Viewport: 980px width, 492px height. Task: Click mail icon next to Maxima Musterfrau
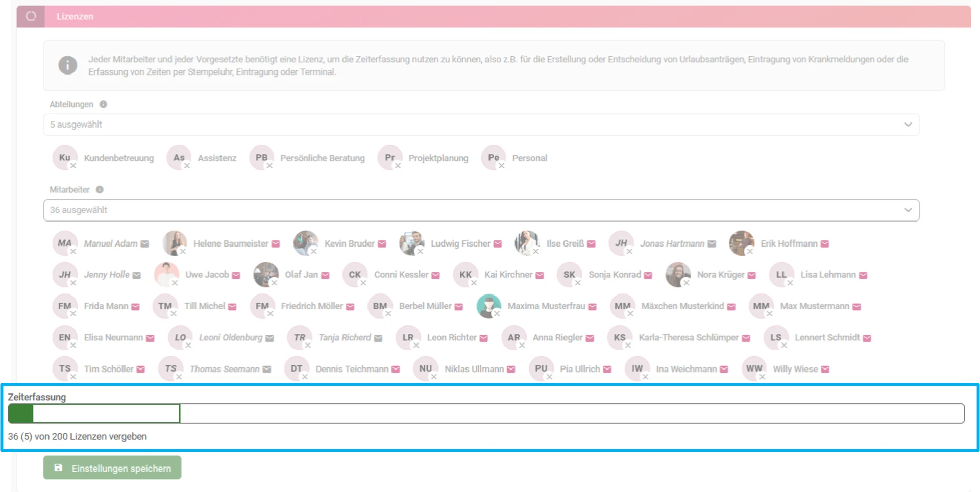tap(593, 307)
